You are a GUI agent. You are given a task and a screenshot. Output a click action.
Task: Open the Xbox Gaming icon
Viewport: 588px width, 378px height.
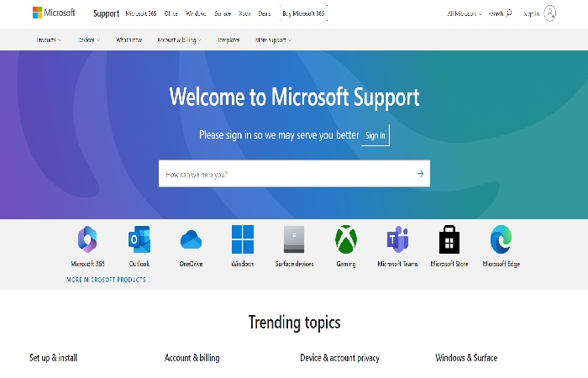pos(346,239)
